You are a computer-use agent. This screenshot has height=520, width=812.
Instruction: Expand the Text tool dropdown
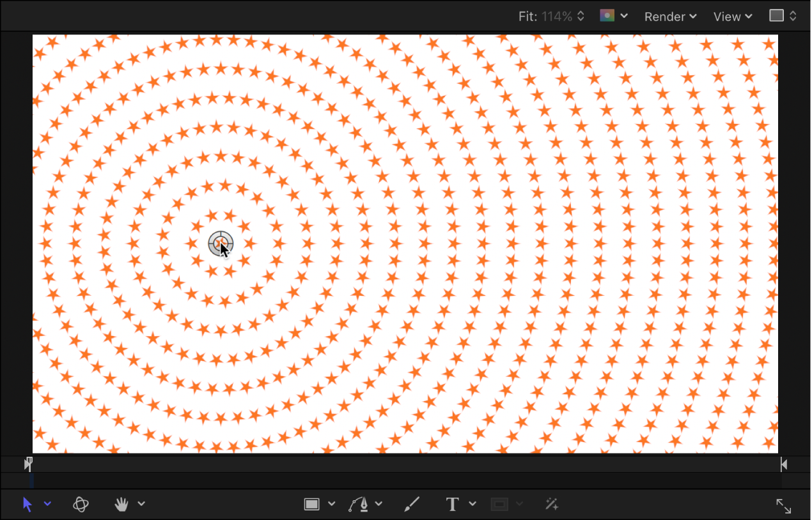tap(472, 504)
